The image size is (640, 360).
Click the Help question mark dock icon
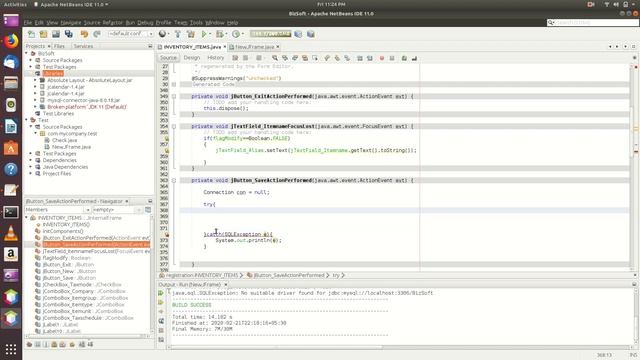11,169
